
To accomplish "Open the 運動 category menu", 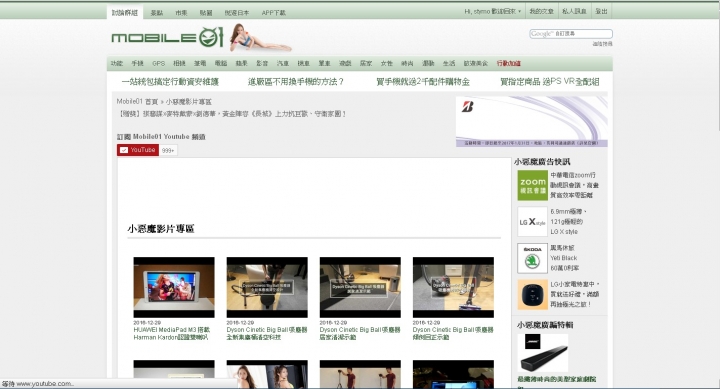I will pyautogui.click(x=428, y=63).
